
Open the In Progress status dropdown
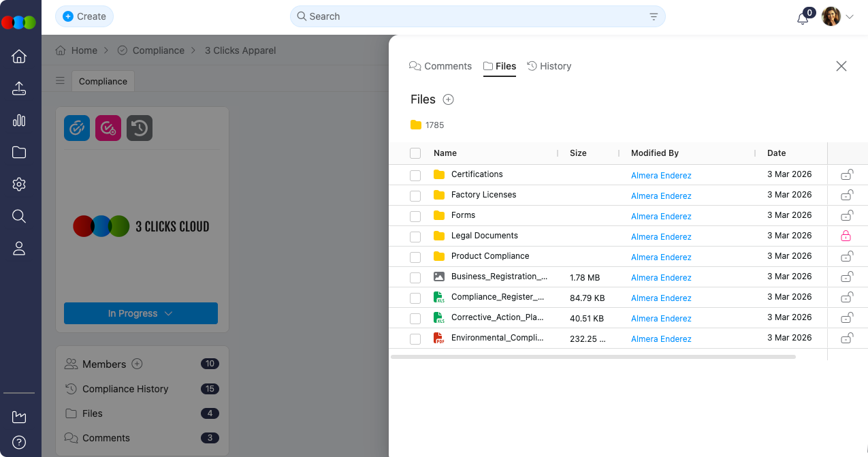tap(140, 313)
